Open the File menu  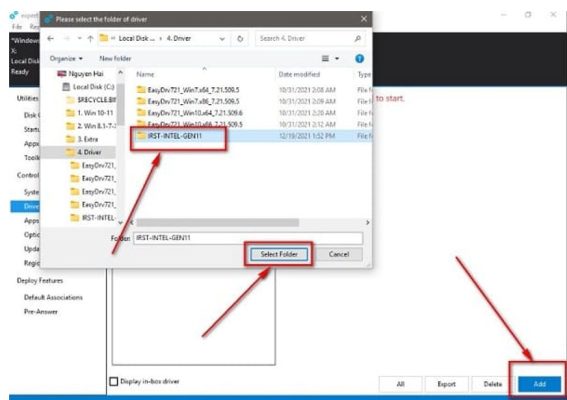pos(17,27)
